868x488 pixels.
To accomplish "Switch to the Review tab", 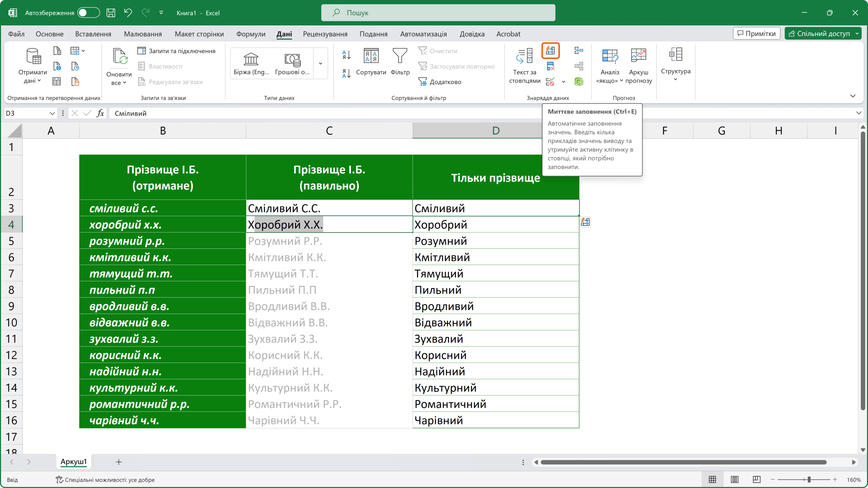I will (x=325, y=34).
